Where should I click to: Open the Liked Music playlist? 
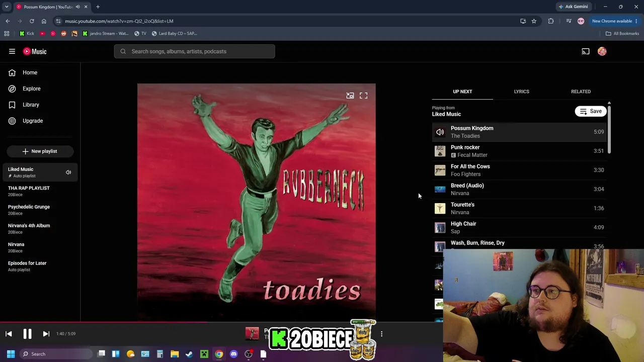(x=40, y=172)
